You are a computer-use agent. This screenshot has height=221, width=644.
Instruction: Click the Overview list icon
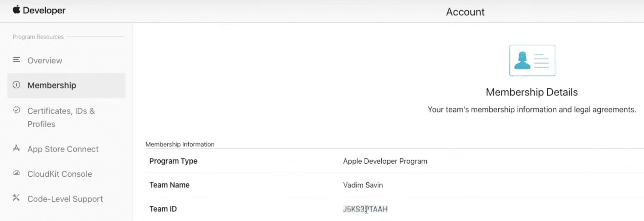(16, 60)
